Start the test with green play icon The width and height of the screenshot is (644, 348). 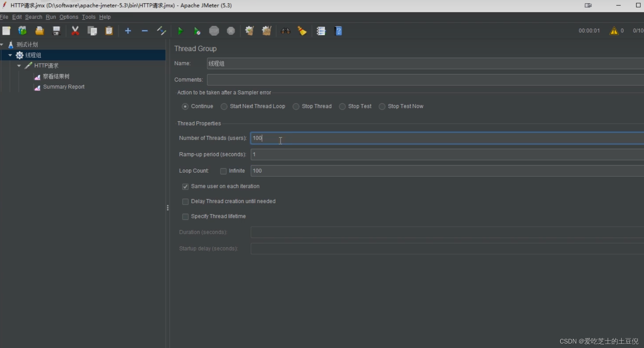[180, 31]
